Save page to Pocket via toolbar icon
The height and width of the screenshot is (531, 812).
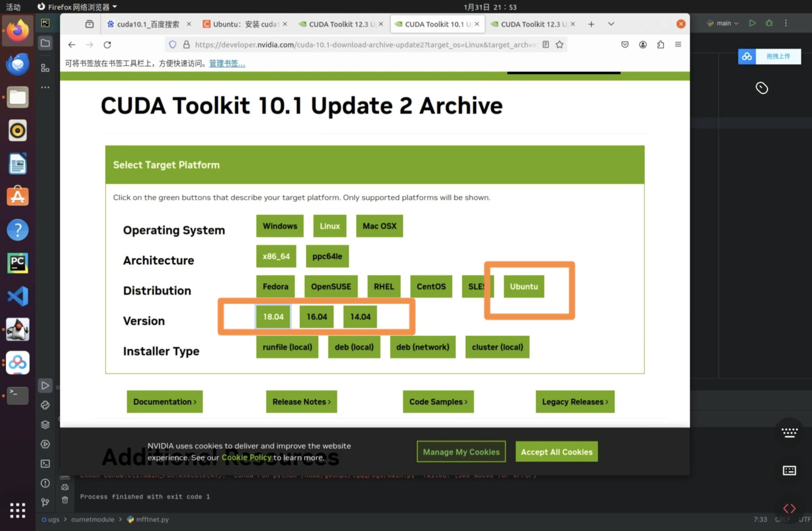(x=625, y=44)
